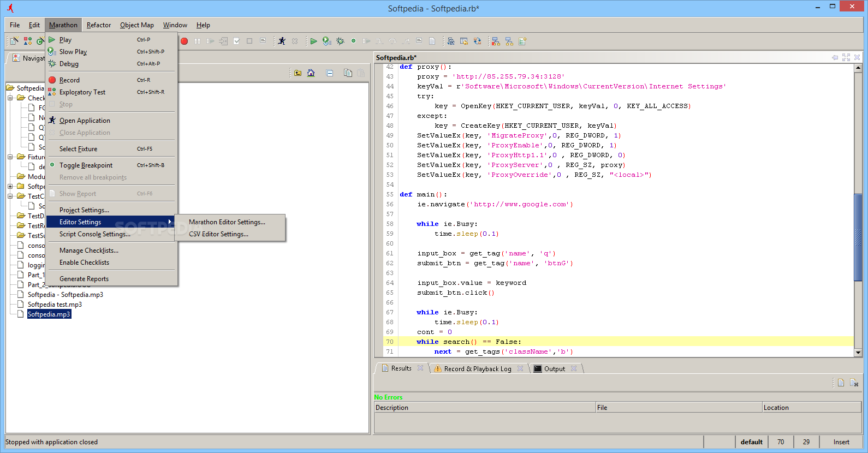This screenshot has width=868, height=453.
Task: Click the middle icon of the three after the page icon
Action: [x=464, y=41]
